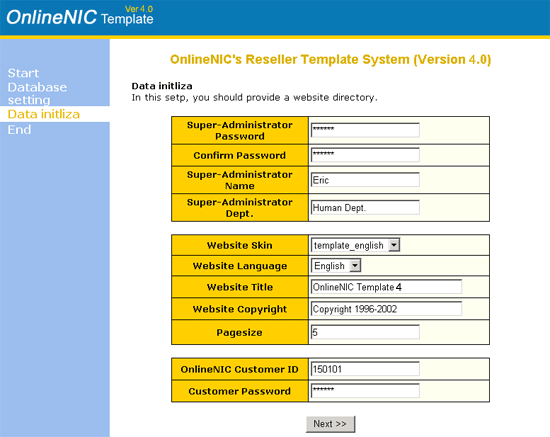Click the 'Pagesize' label

pyautogui.click(x=239, y=332)
